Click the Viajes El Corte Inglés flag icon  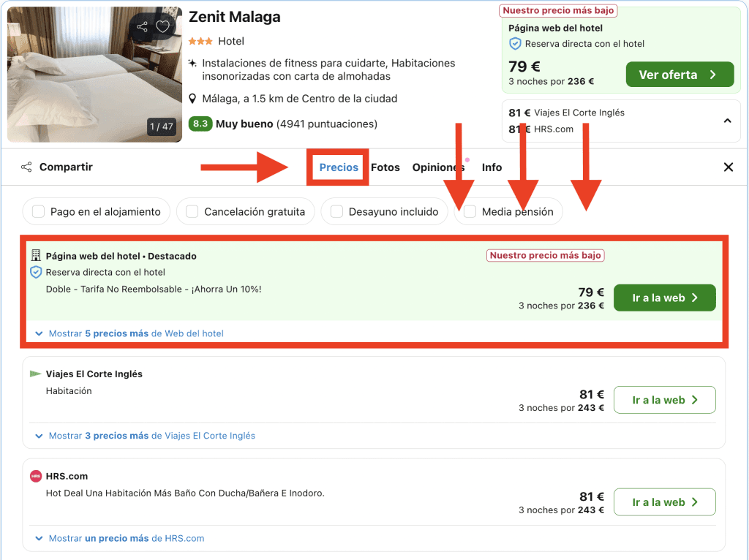click(x=36, y=374)
